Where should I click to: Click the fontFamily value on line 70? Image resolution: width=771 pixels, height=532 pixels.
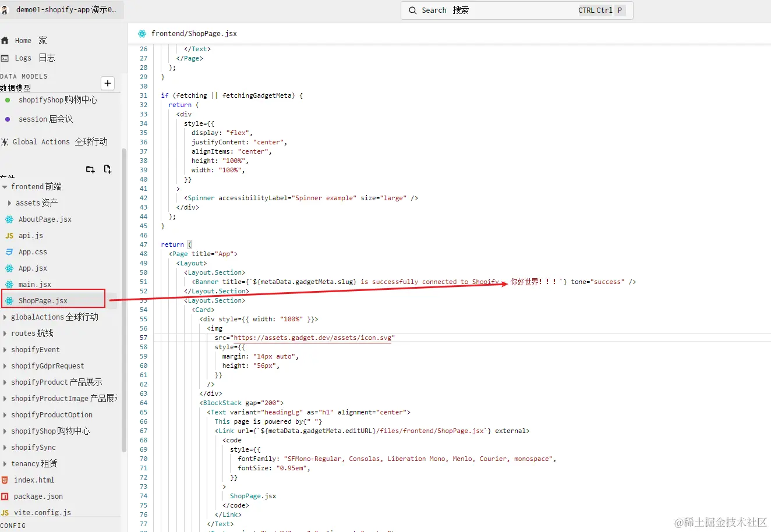(418, 459)
